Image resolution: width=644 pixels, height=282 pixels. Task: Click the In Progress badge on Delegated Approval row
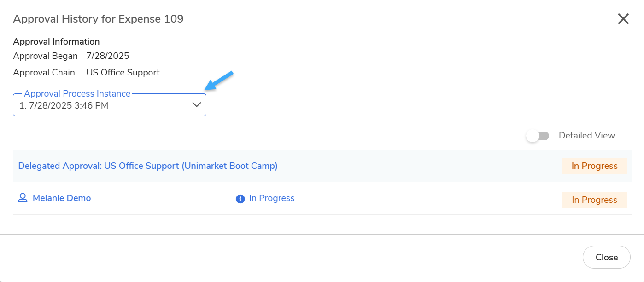(x=594, y=166)
